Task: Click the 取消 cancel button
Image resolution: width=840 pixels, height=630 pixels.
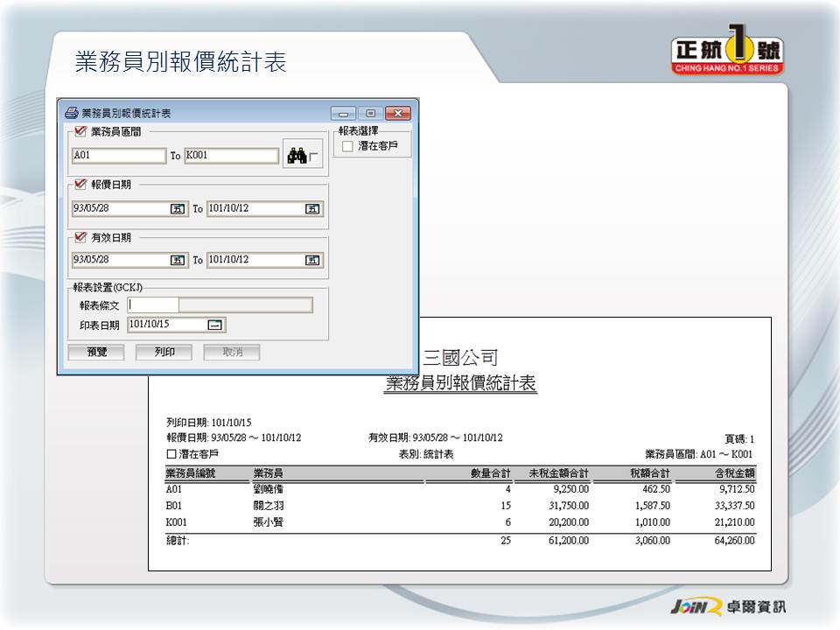Action: [x=232, y=352]
